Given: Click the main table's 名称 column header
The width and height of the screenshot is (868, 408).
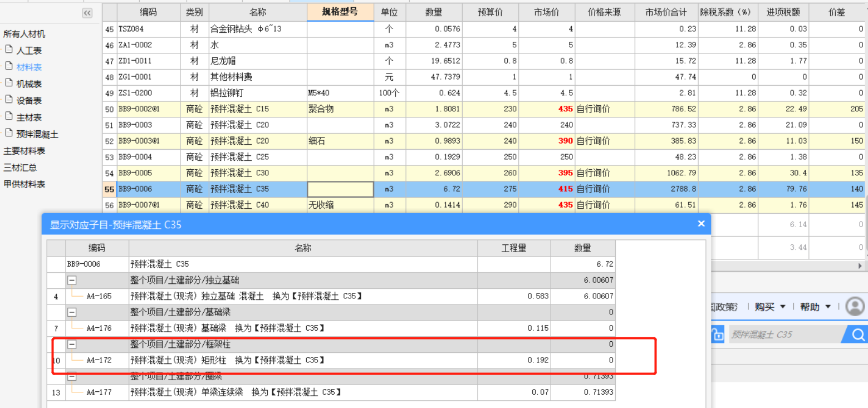Looking at the screenshot, I should pyautogui.click(x=258, y=12).
